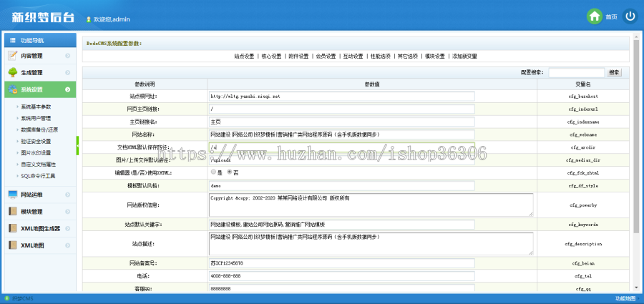Screen dimensions: 644x304
Task: Click the 网站运维 monitor icon
Action: pyautogui.click(x=13, y=195)
